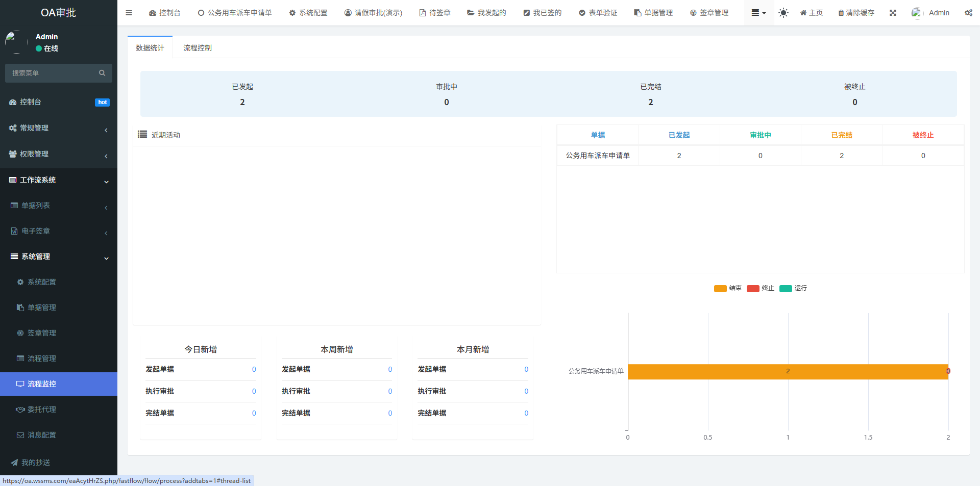Open the 待签章 top tab
The height and width of the screenshot is (486, 980).
pos(435,13)
